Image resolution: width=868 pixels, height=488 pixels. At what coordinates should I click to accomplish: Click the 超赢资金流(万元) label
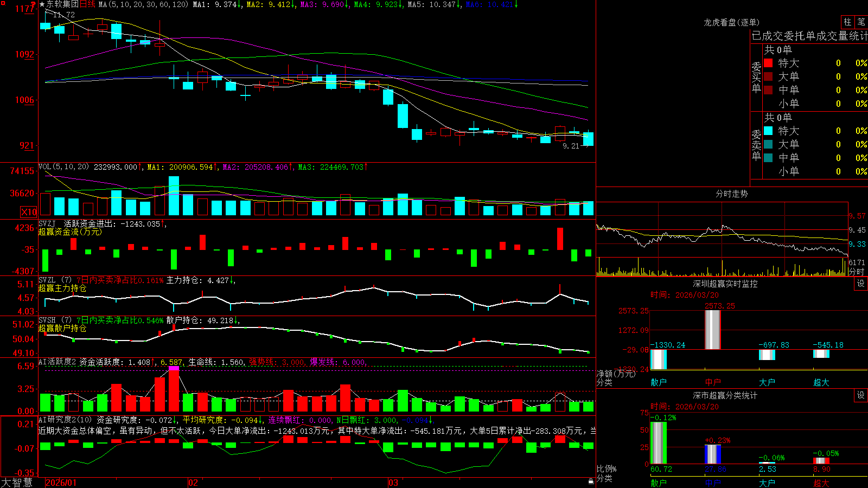pyautogui.click(x=70, y=232)
